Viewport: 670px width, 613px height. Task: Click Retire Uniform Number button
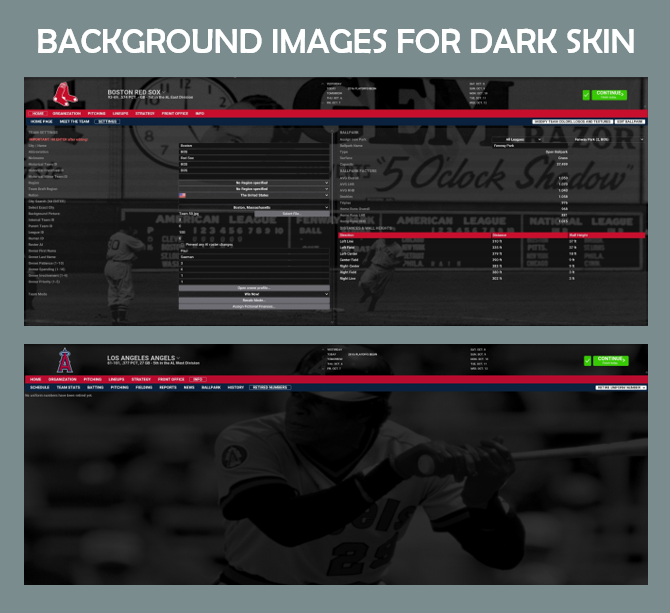621,387
